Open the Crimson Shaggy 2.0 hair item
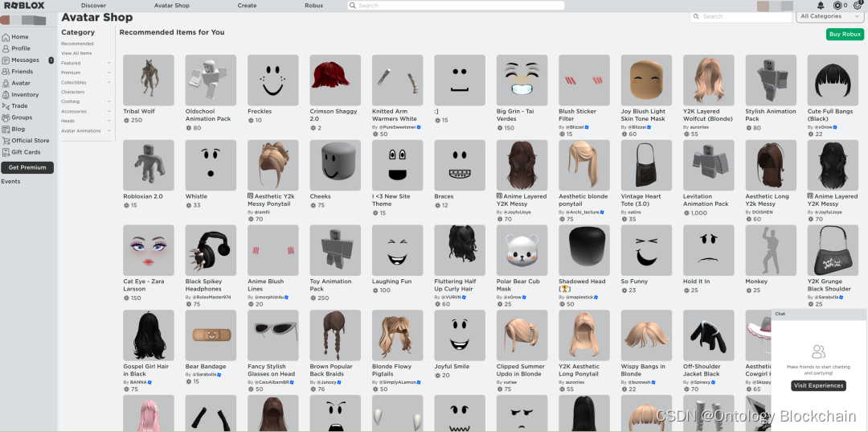The height and width of the screenshot is (432, 868). [x=335, y=80]
